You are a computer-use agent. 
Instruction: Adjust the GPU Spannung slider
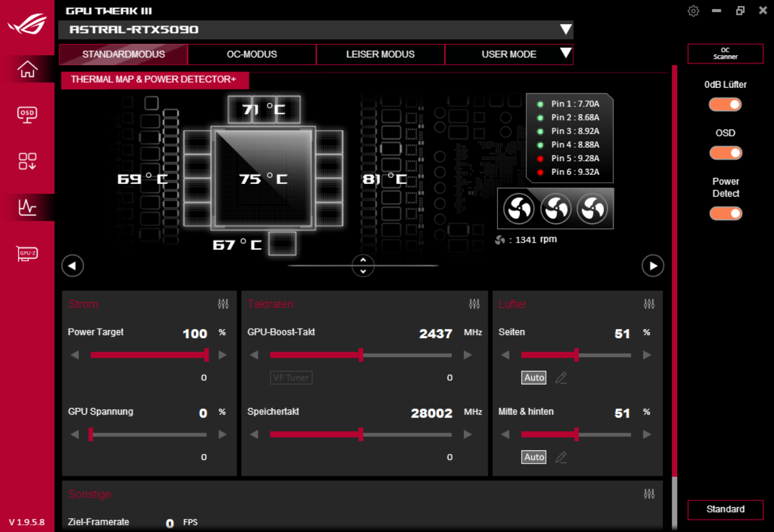(x=149, y=434)
